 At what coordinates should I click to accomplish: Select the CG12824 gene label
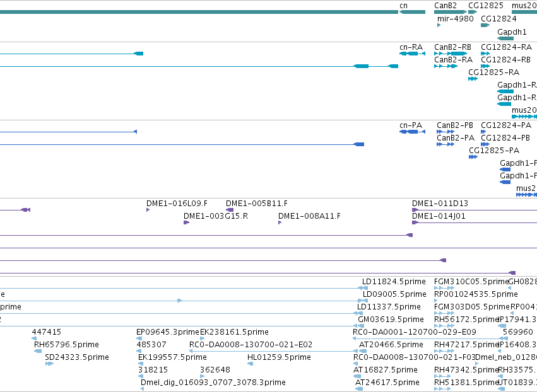[499, 18]
